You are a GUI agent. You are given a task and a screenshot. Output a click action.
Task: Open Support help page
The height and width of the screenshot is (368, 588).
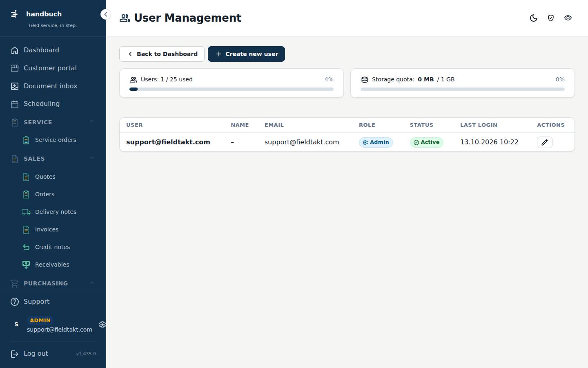pos(53,302)
